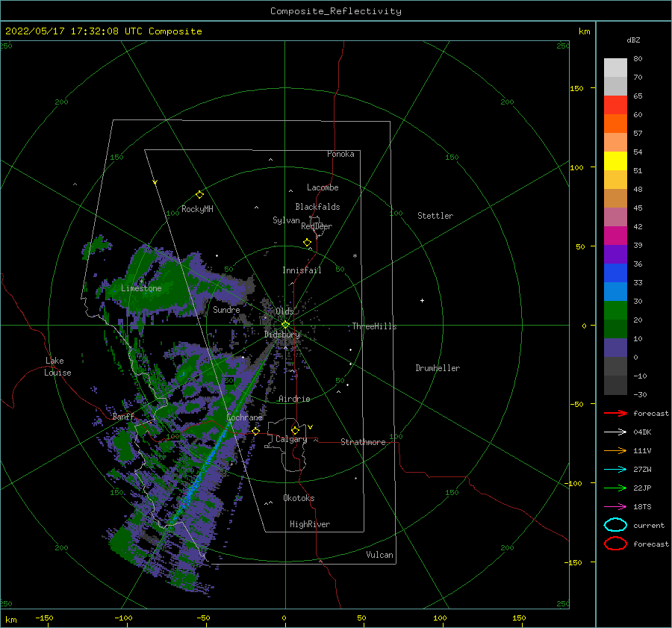Screen dimensions: 672x628
Task: Click the red forecast arrow in legend
Action: 615,413
